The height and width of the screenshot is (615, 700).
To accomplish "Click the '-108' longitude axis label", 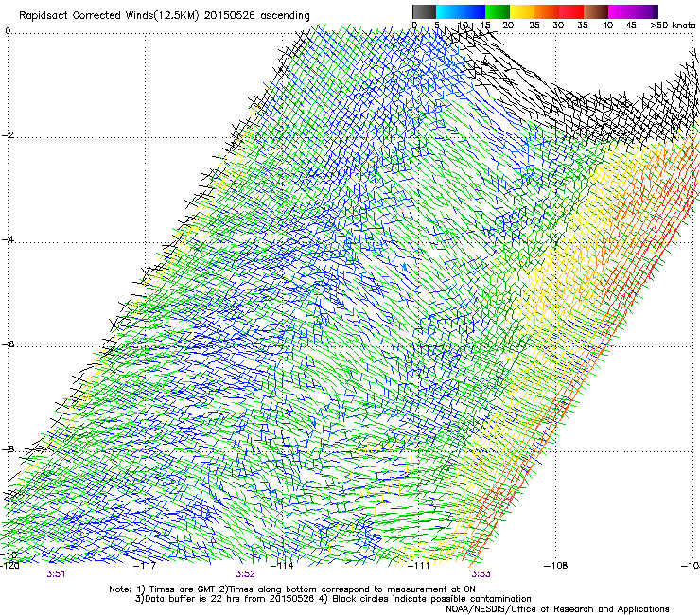I will pyautogui.click(x=556, y=566).
